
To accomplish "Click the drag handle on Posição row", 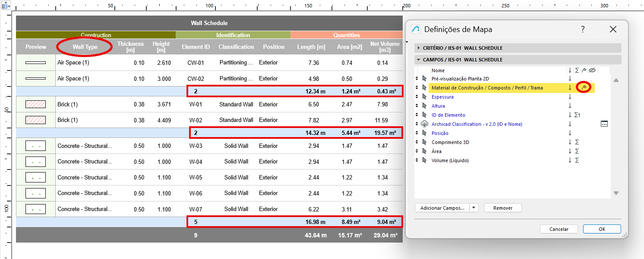I will pos(417,133).
